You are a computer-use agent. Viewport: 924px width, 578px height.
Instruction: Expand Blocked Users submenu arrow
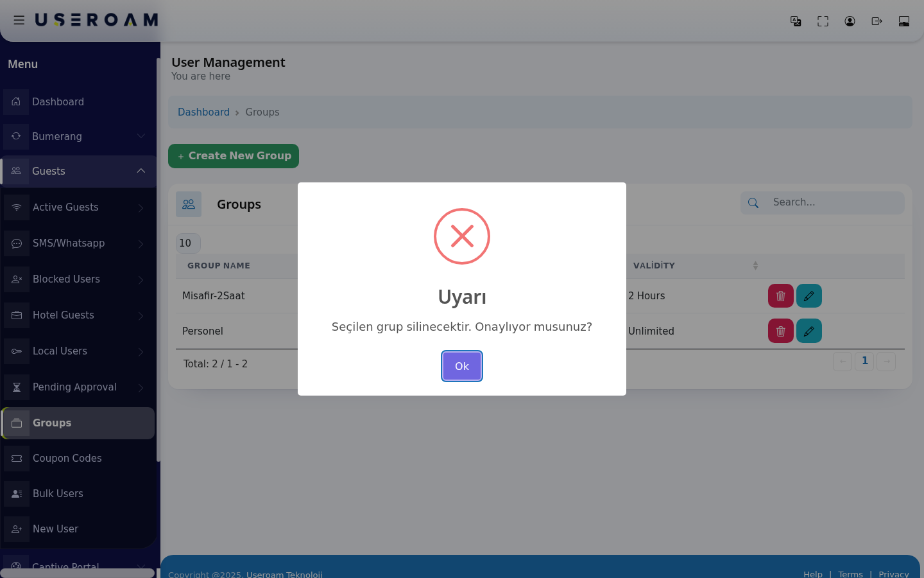(x=141, y=279)
